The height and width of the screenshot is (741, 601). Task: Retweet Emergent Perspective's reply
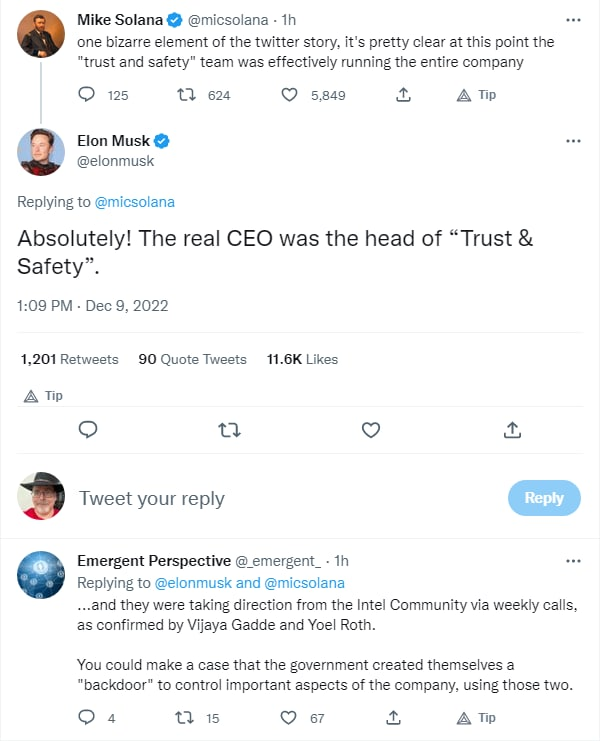[185, 717]
